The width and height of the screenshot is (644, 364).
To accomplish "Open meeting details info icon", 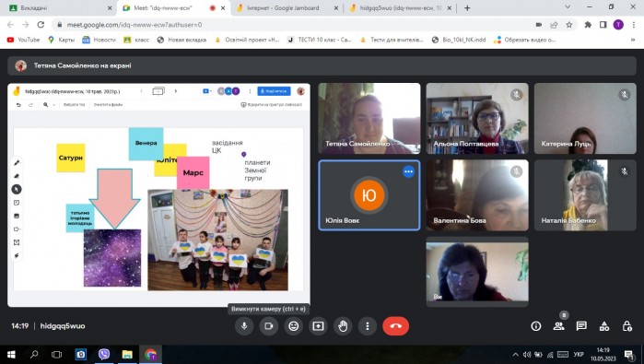I will 535,326.
